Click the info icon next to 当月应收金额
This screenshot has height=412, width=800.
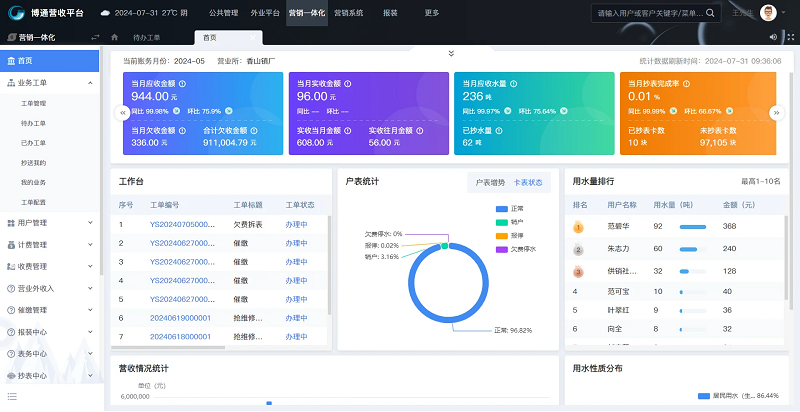click(182, 84)
